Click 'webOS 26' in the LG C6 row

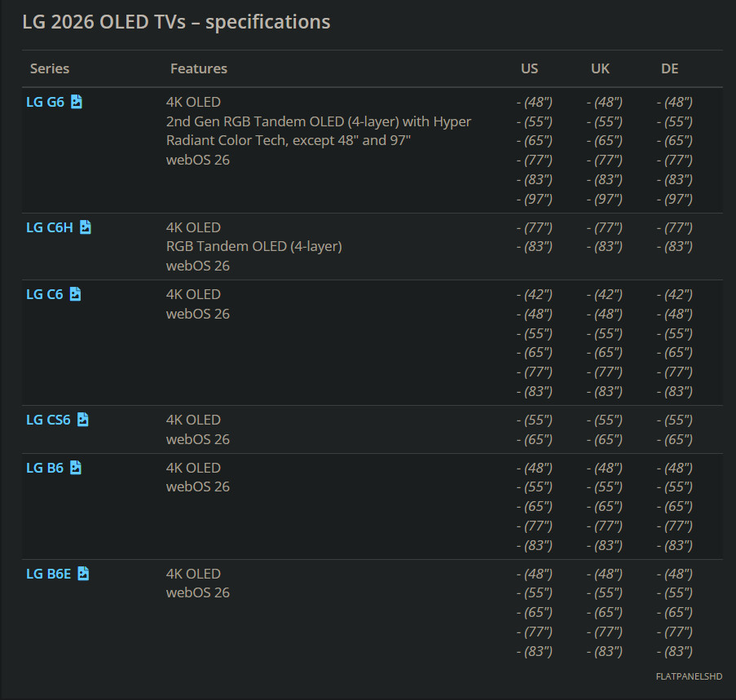[x=198, y=314]
